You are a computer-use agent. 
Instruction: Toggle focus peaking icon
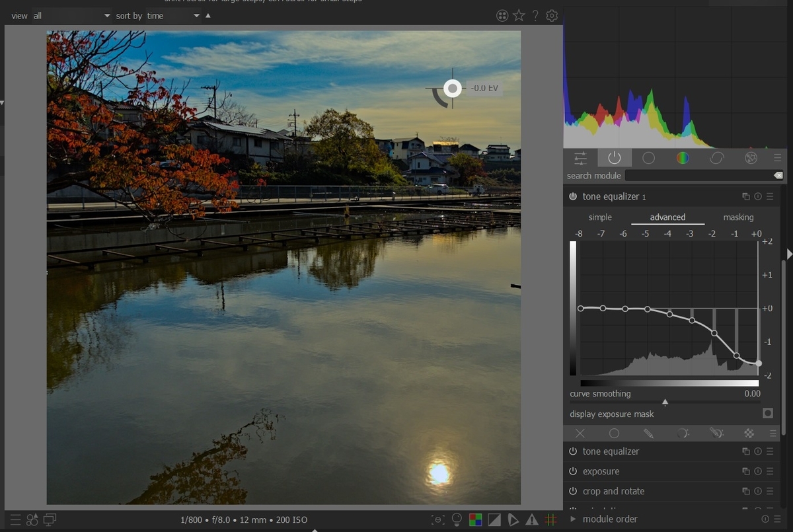pos(437,520)
